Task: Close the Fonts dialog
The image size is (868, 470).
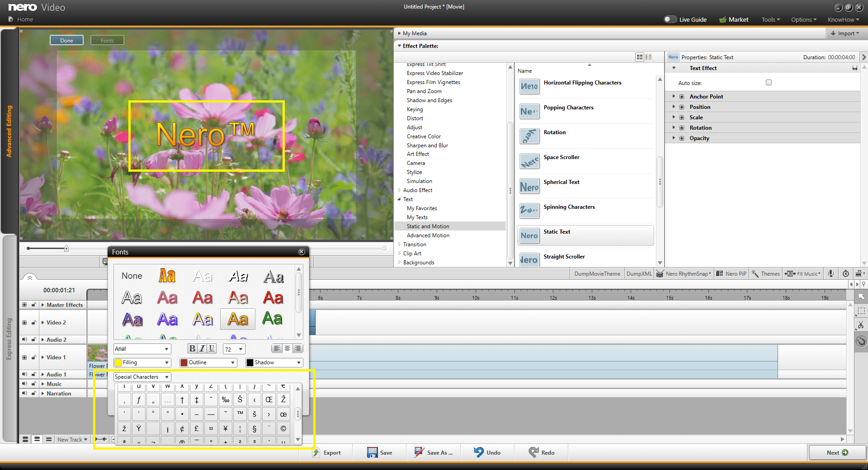Action: pyautogui.click(x=302, y=252)
